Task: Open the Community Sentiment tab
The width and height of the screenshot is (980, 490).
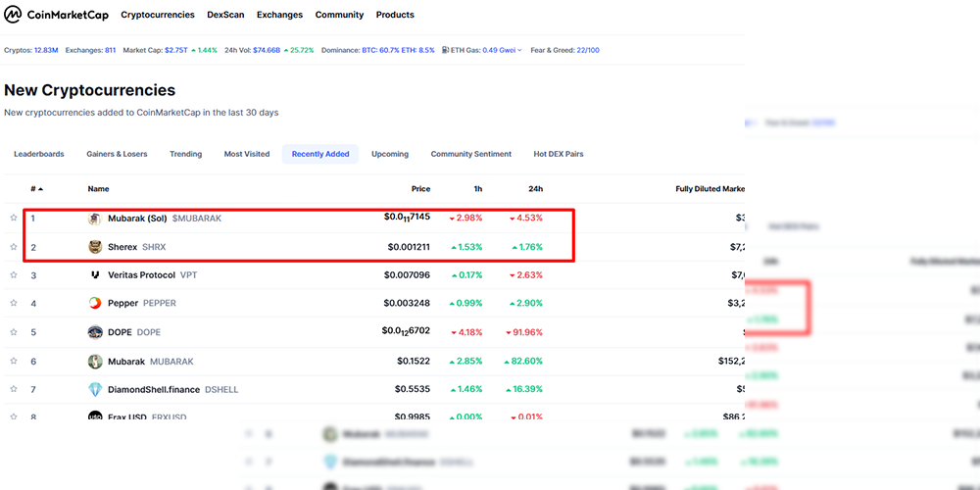Action: pyautogui.click(x=471, y=154)
